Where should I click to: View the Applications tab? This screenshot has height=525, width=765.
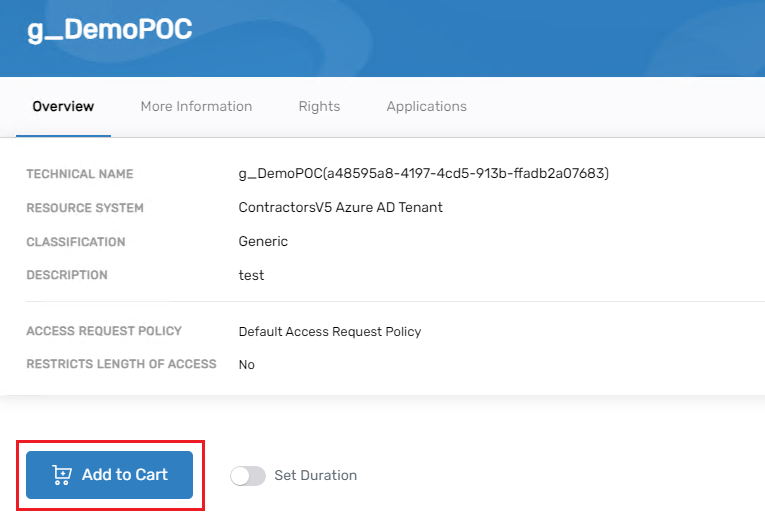[426, 106]
